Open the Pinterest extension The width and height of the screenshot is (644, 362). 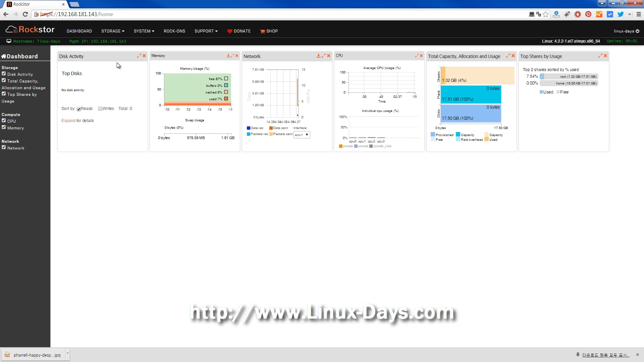click(x=588, y=14)
